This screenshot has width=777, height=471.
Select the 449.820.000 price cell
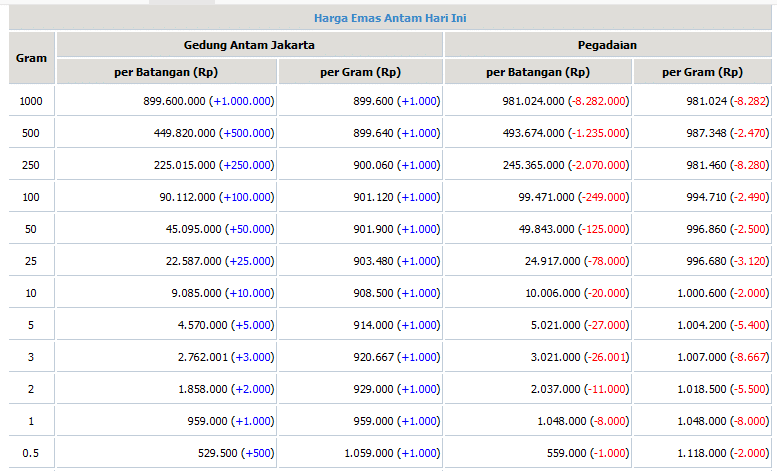coord(166,133)
